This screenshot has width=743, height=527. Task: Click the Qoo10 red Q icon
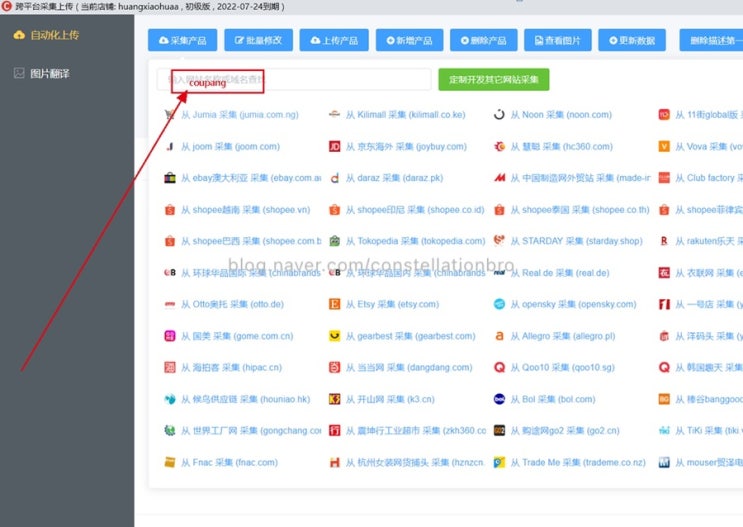pos(499,368)
